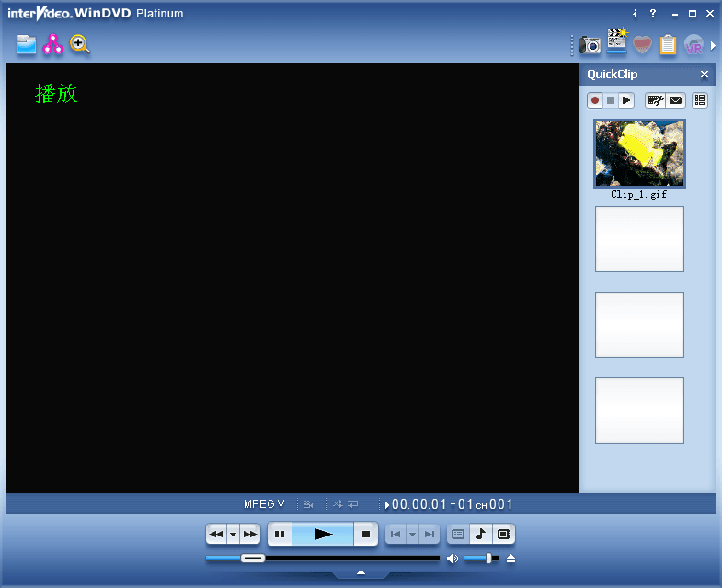Screen dimensions: 722x588
Task: Start recording a QuickClip with red button
Action: [595, 100]
